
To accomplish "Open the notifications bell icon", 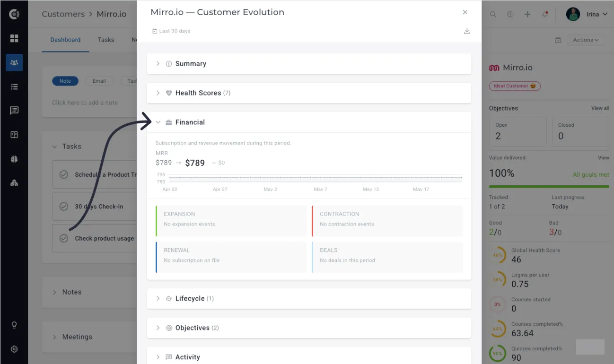I will [x=545, y=14].
